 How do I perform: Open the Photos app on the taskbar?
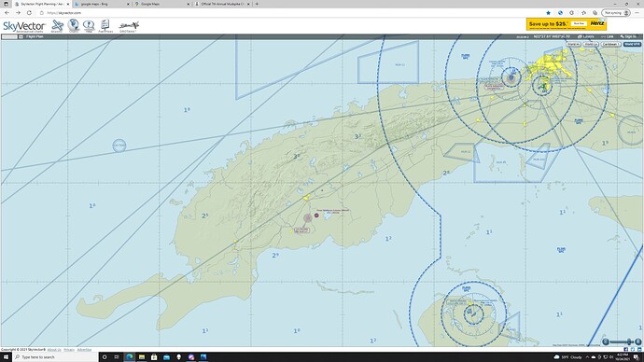pyautogui.click(x=203, y=357)
